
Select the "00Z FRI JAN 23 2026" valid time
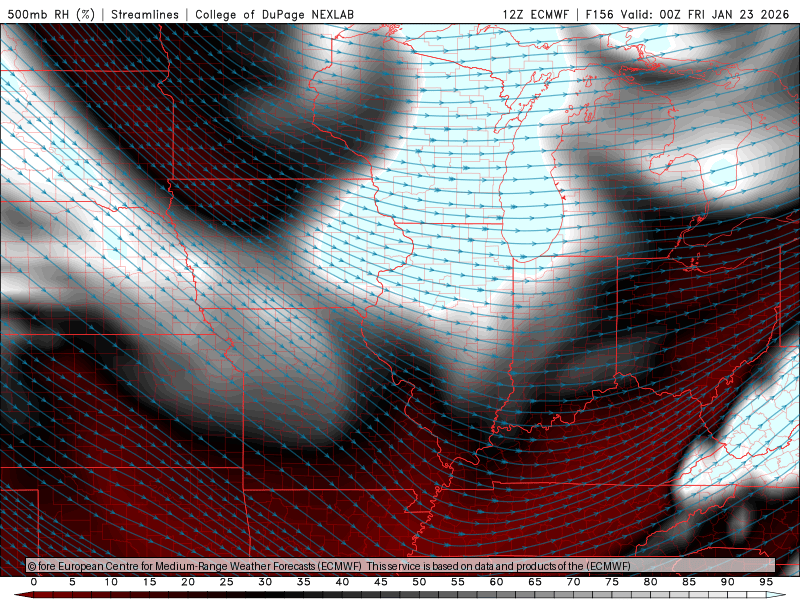[724, 14]
